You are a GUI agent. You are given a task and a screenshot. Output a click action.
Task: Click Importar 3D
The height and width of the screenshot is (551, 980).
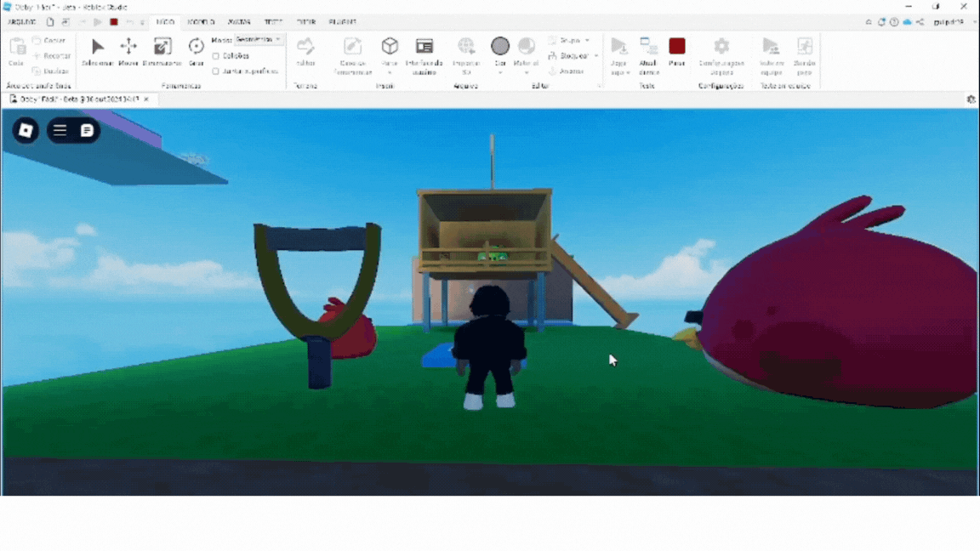pyautogui.click(x=467, y=51)
